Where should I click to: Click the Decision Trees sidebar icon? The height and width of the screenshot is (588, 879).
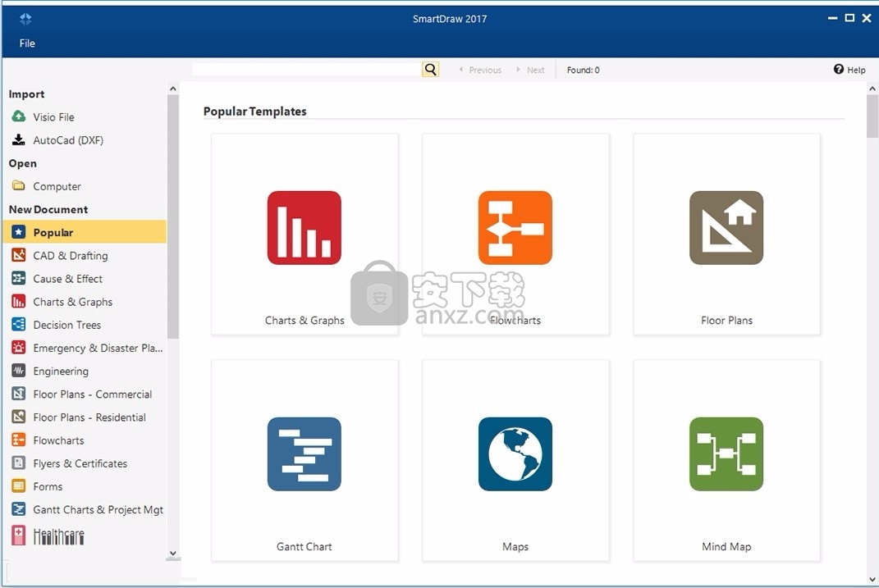19,324
